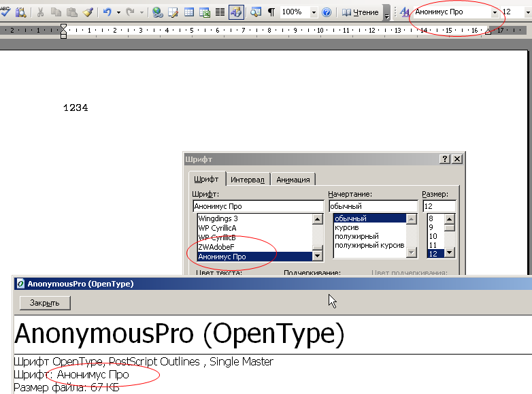Click size list scroll up arrow
Screen dimensions: 532x394
(449, 219)
